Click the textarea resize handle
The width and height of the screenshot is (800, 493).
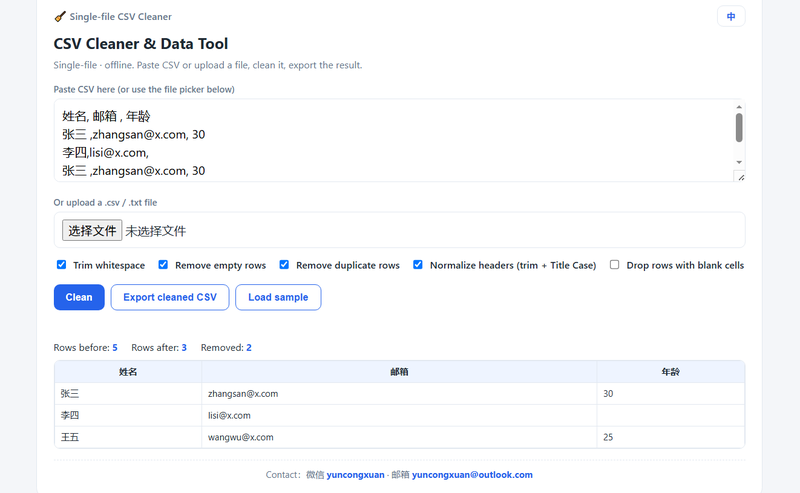click(x=740, y=177)
